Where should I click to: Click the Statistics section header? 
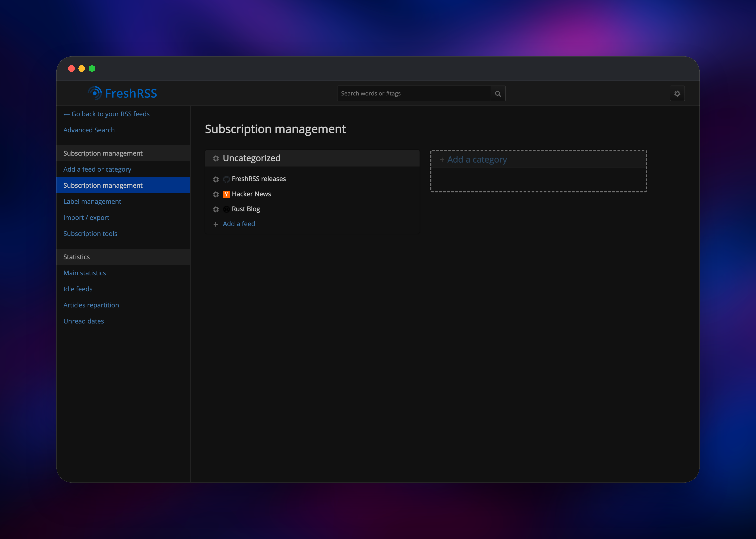(124, 257)
